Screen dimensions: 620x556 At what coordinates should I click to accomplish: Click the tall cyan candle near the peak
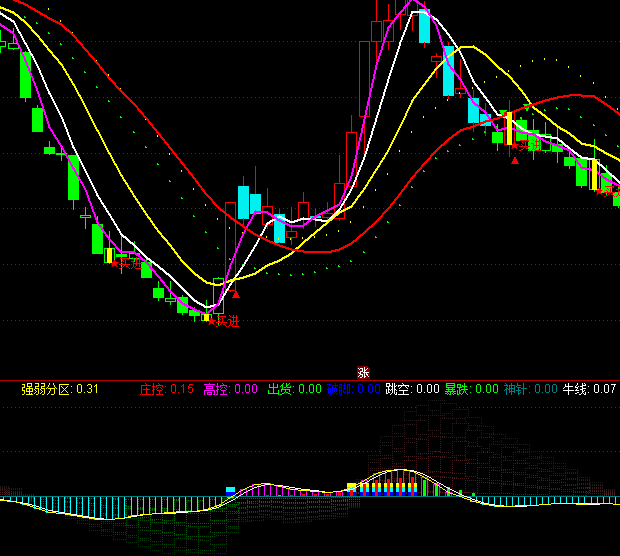pyautogui.click(x=424, y=27)
